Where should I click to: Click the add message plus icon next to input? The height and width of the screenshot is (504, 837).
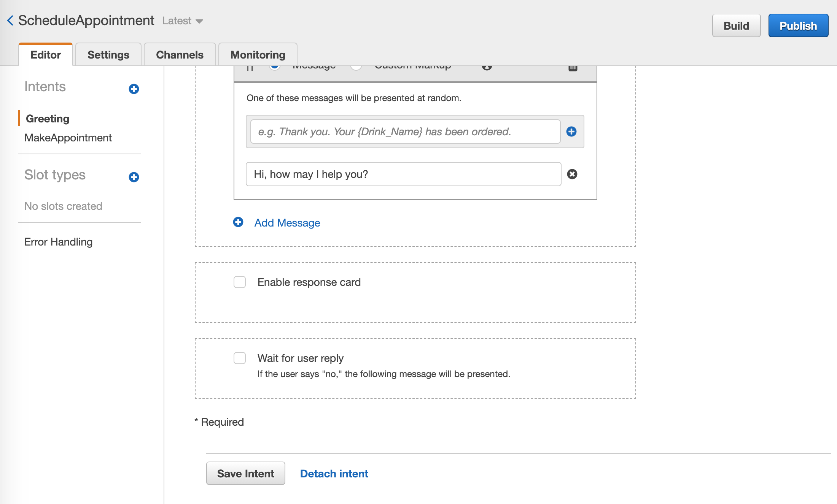pyautogui.click(x=571, y=131)
